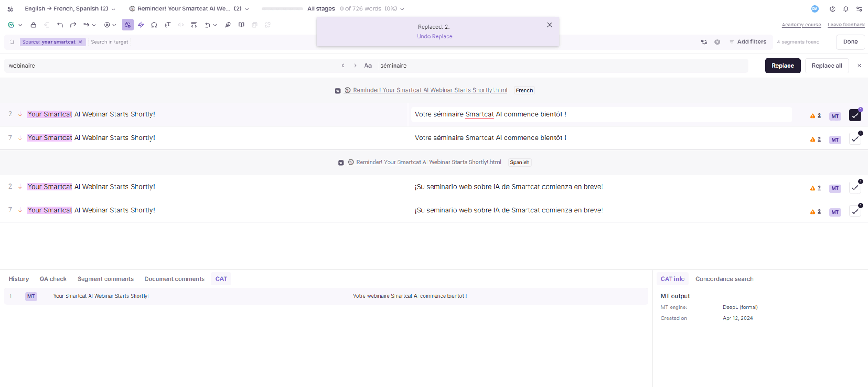868x387 pixels.
Task: Switch to Concordance search tab
Action: pyautogui.click(x=724, y=279)
